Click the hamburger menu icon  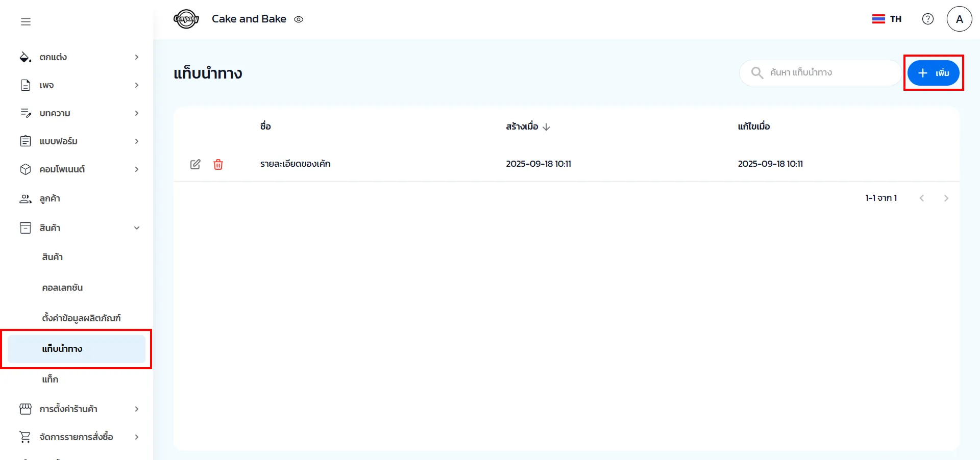coord(26,21)
